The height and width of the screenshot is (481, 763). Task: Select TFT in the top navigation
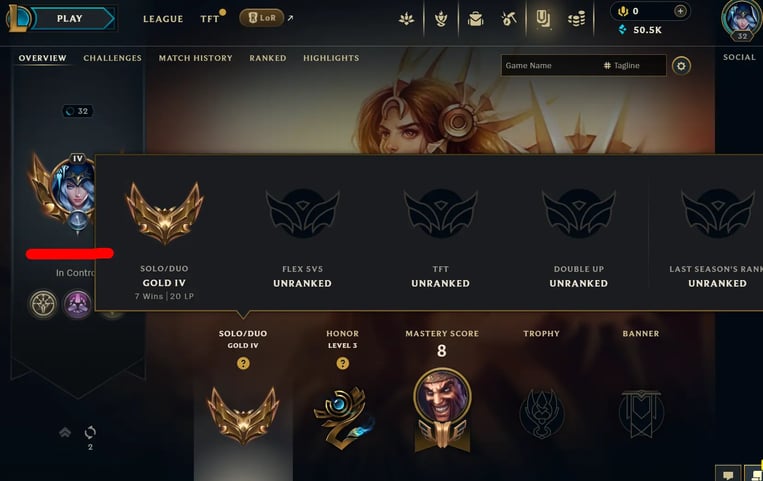(210, 19)
